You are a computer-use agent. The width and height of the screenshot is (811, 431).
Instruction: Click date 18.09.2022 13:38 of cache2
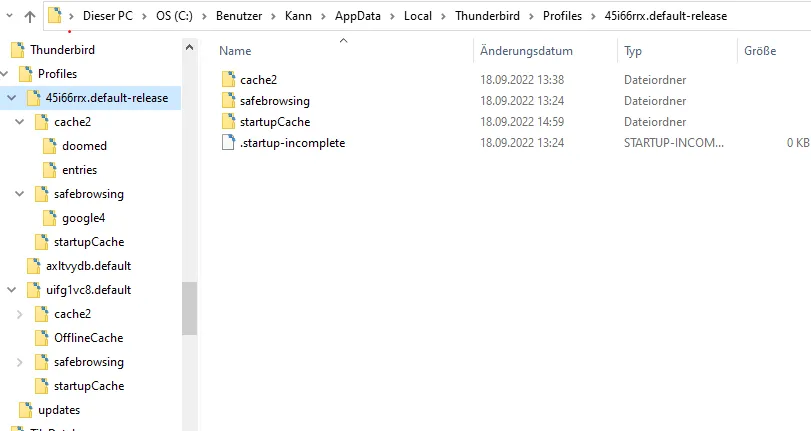point(522,80)
